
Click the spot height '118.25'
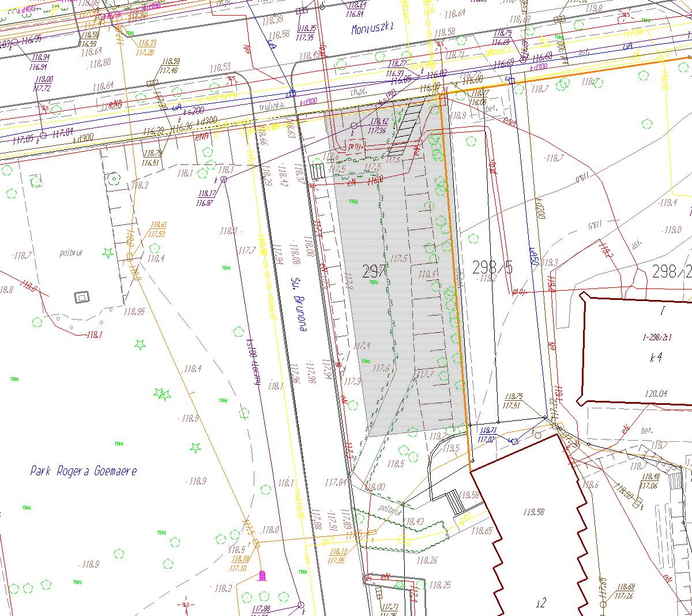pos(439,585)
